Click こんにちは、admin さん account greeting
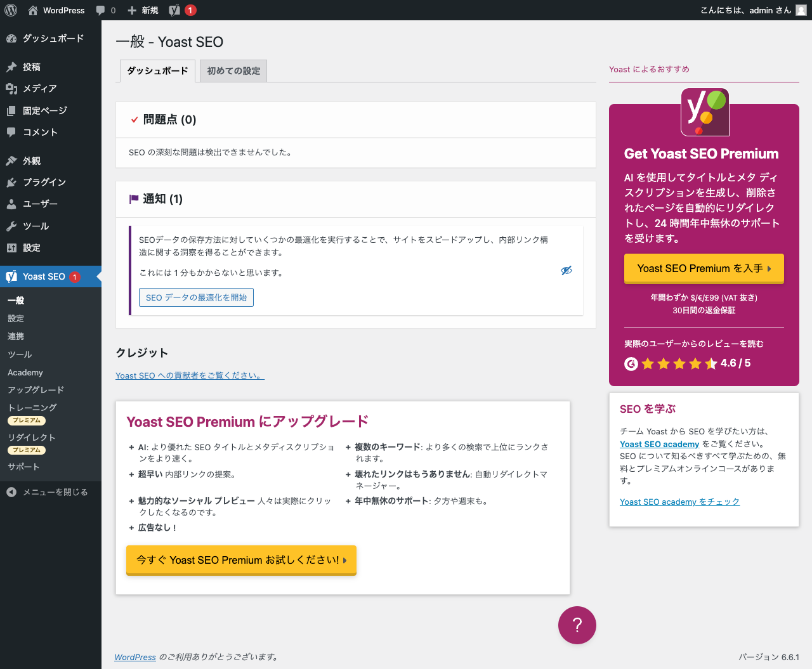The image size is (812, 669). click(746, 10)
